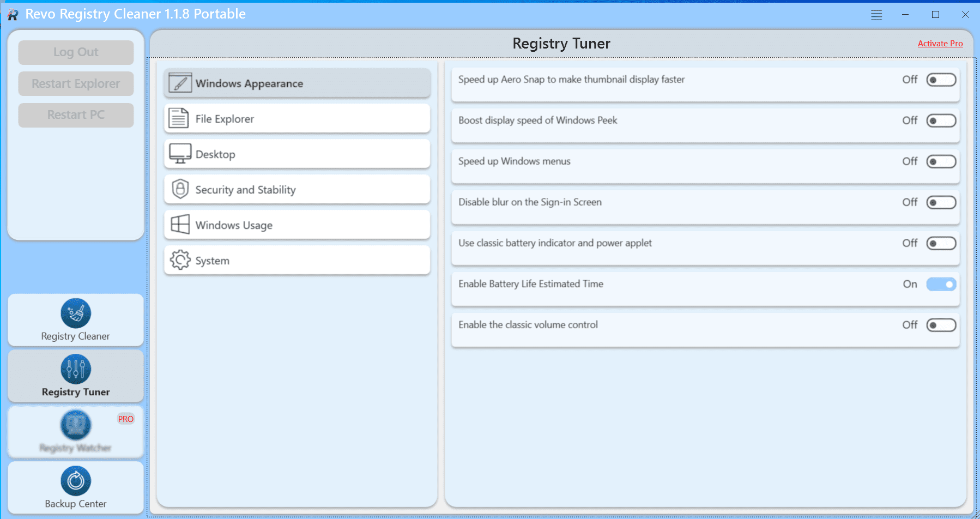Turn off Enable Battery Life Estimated Time
980x519 pixels.
point(941,284)
